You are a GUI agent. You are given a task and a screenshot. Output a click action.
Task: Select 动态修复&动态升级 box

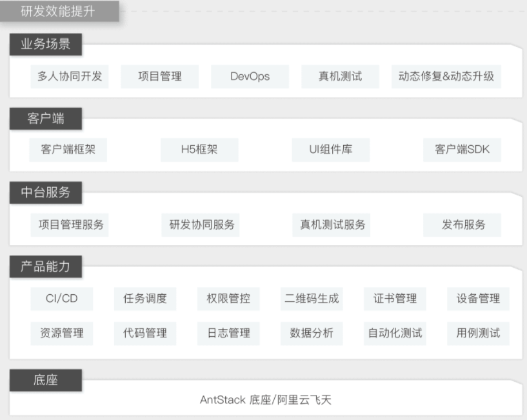pos(446,77)
